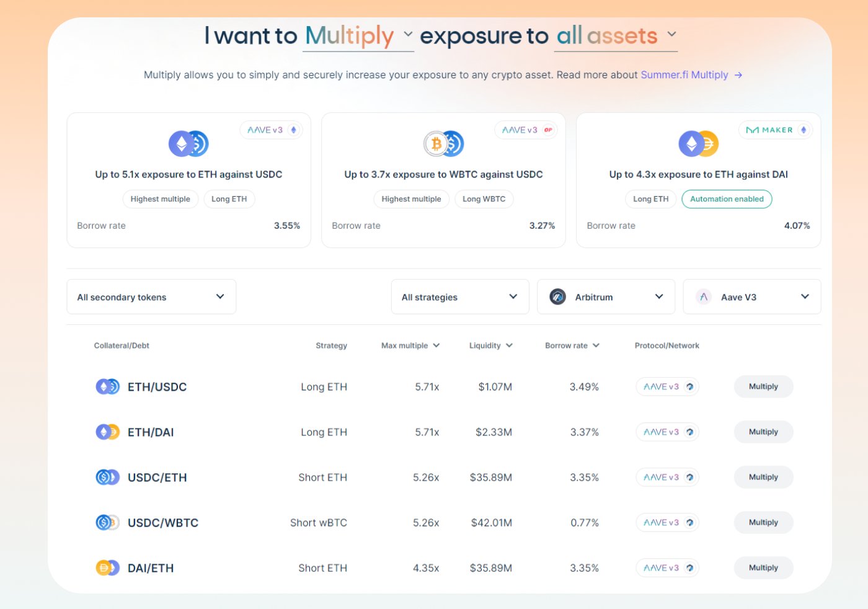
Task: Sort table by Borrow rate column
Action: coord(572,345)
